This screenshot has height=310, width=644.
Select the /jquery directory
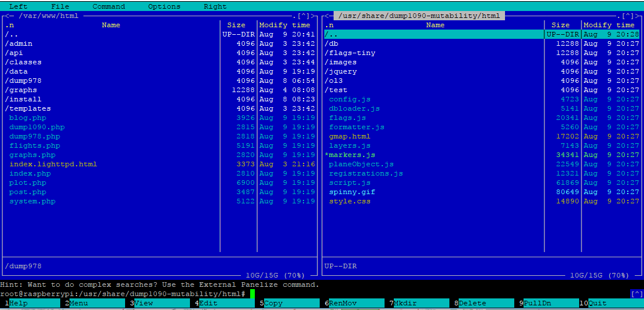482,71
